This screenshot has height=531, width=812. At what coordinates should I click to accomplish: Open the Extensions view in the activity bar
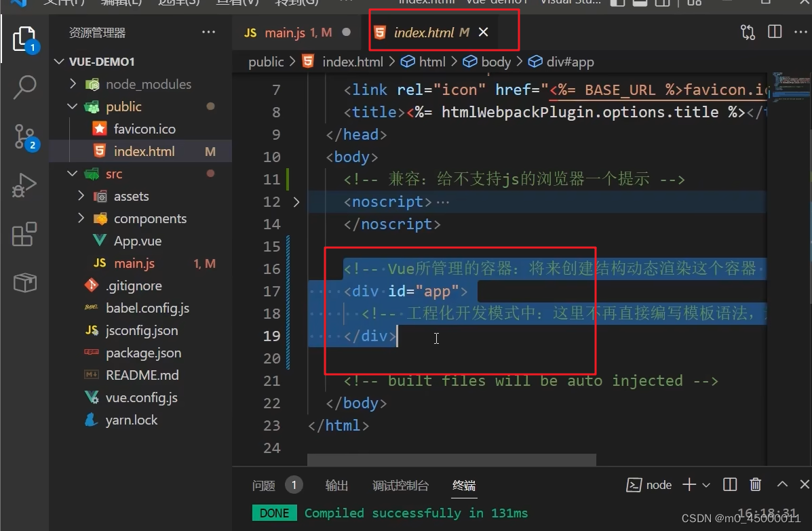tap(24, 233)
